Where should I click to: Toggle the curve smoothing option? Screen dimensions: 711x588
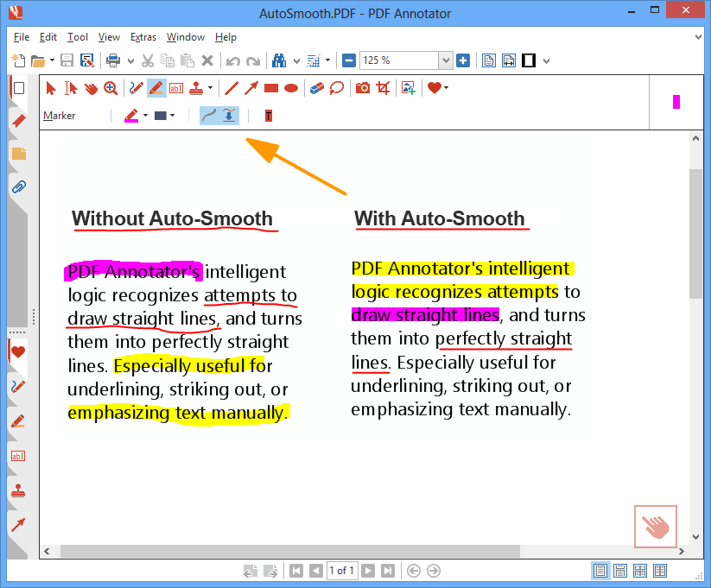point(207,115)
